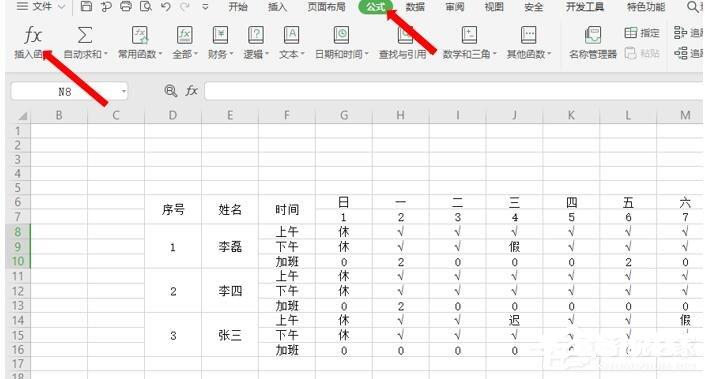Click the save icon in quick toolbar
The height and width of the screenshot is (379, 705).
86,6
